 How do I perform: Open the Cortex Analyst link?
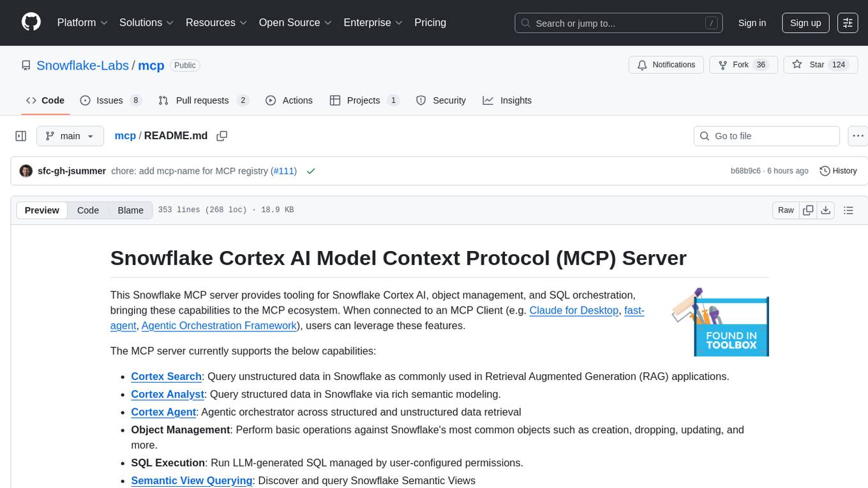click(x=168, y=395)
